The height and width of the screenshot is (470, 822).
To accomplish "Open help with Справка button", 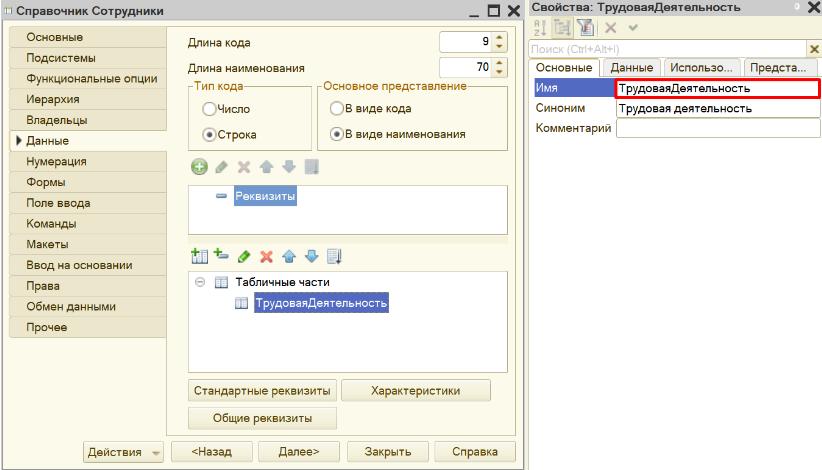I will pyautogui.click(x=475, y=452).
